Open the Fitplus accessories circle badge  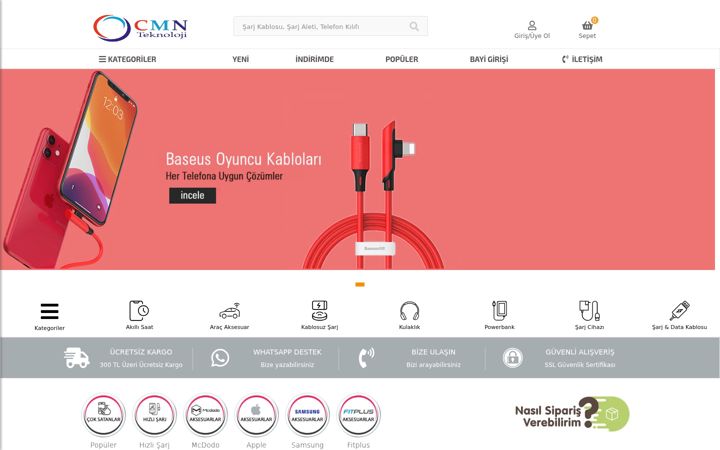coord(359,415)
